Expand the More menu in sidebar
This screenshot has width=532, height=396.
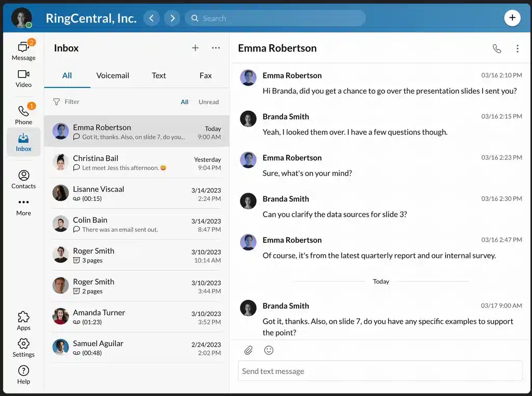23,206
